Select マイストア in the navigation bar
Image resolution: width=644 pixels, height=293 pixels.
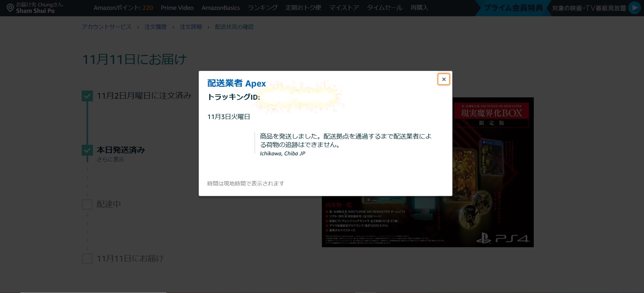344,8
